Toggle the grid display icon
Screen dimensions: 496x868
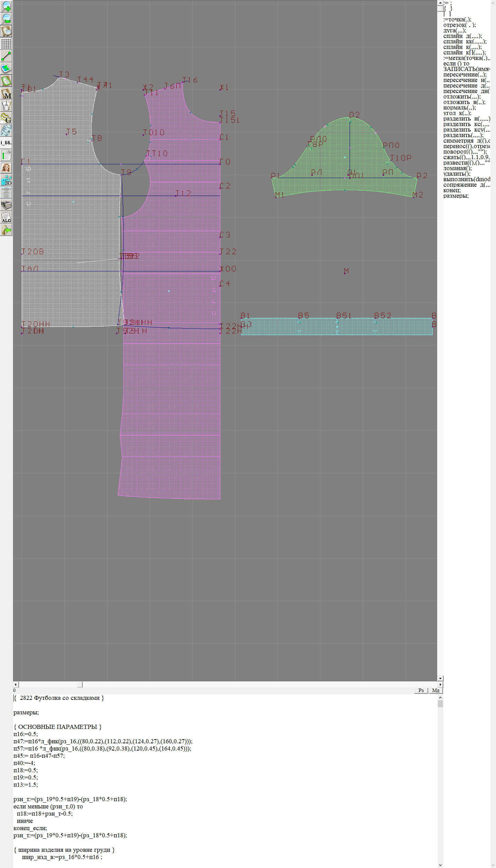pyautogui.click(x=6, y=44)
